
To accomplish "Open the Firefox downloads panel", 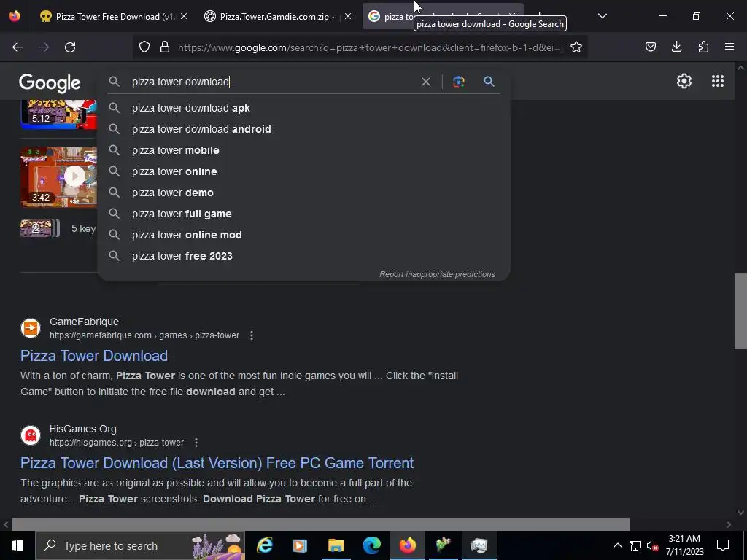I will (676, 47).
